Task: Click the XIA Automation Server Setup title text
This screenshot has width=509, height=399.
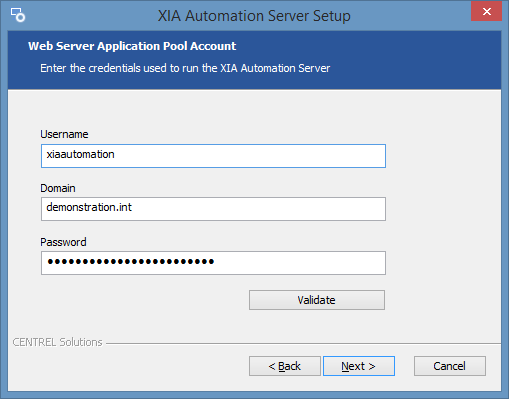Action: click(254, 16)
